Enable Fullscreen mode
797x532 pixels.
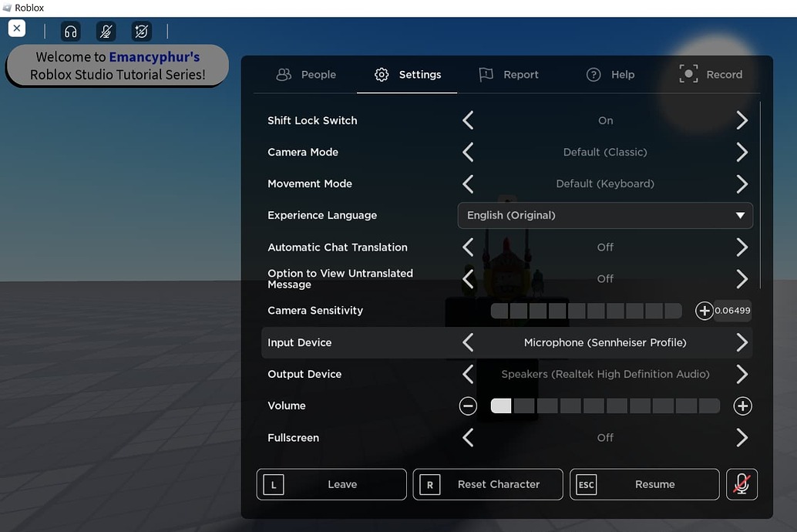click(x=741, y=437)
